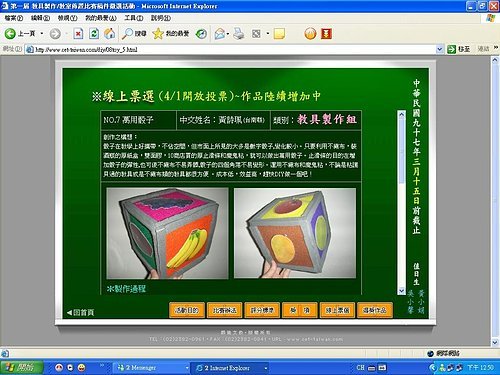
Task: Click the Mail envelope toolbar icon
Action: pos(220,34)
